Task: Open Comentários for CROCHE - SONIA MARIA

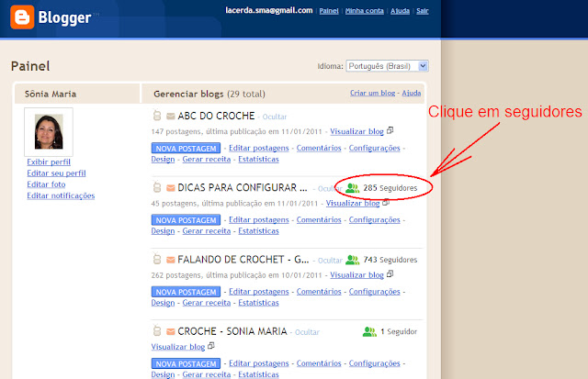Action: click(x=319, y=363)
